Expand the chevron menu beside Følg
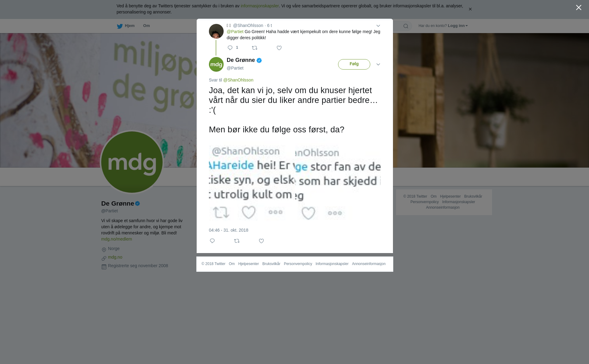The image size is (589, 364). point(378,64)
